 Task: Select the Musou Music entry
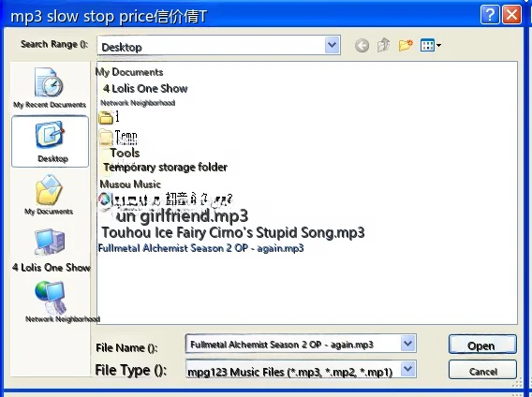pyautogui.click(x=130, y=184)
